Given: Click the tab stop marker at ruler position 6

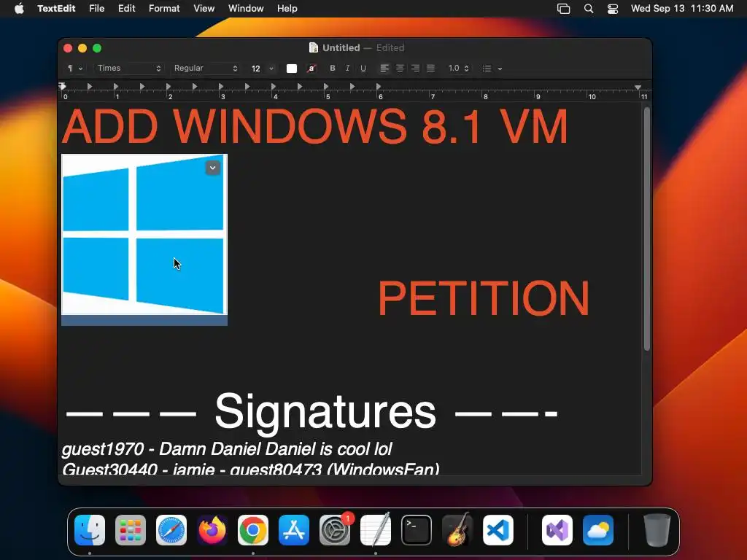Looking at the screenshot, I should 379,87.
